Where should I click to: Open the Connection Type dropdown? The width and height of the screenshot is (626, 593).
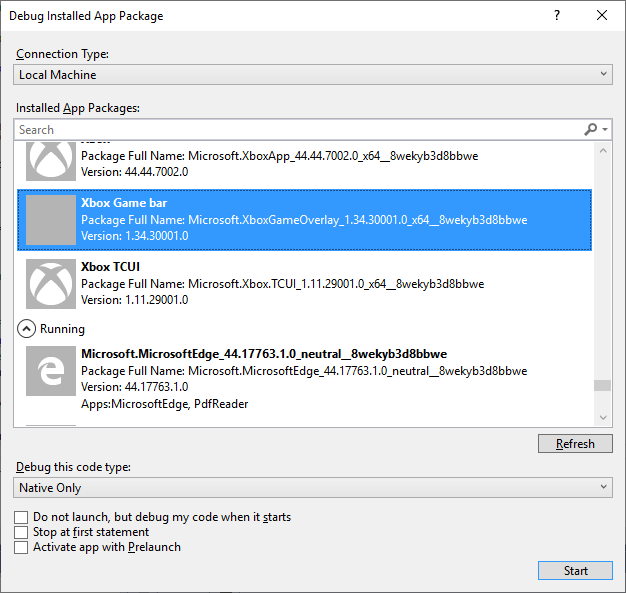click(313, 74)
